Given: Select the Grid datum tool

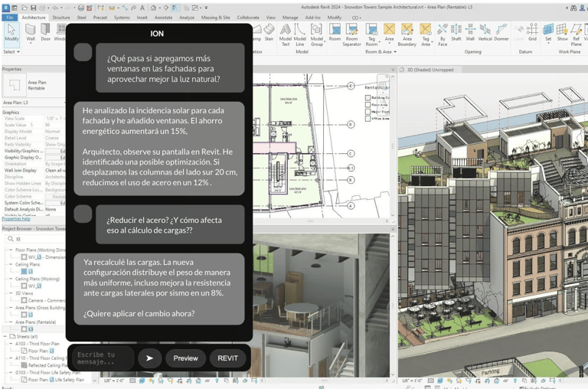Looking at the screenshot, I should [532, 32].
